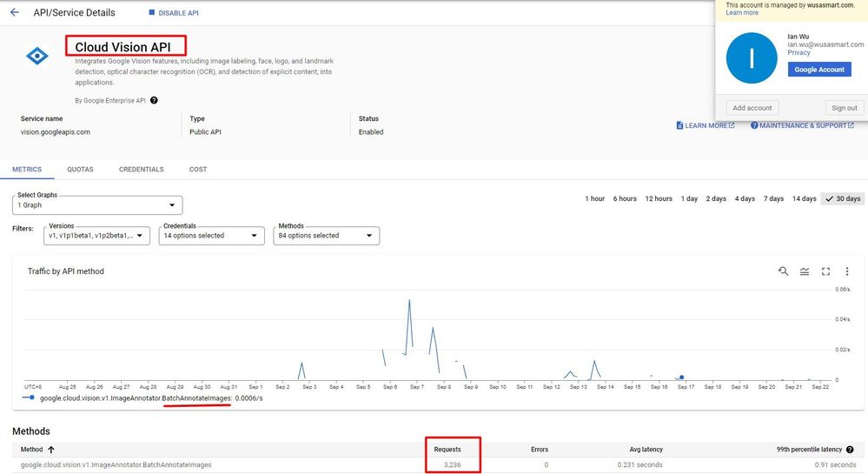Viewport: 868px width, 474px height.
Task: Click the Requests column header
Action: [x=447, y=450]
